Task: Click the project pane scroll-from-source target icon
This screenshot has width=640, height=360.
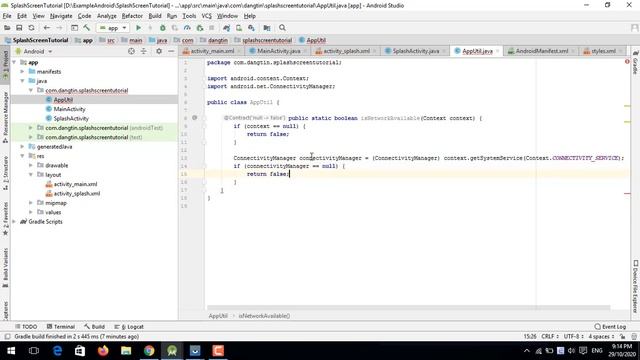Action: tap(131, 51)
